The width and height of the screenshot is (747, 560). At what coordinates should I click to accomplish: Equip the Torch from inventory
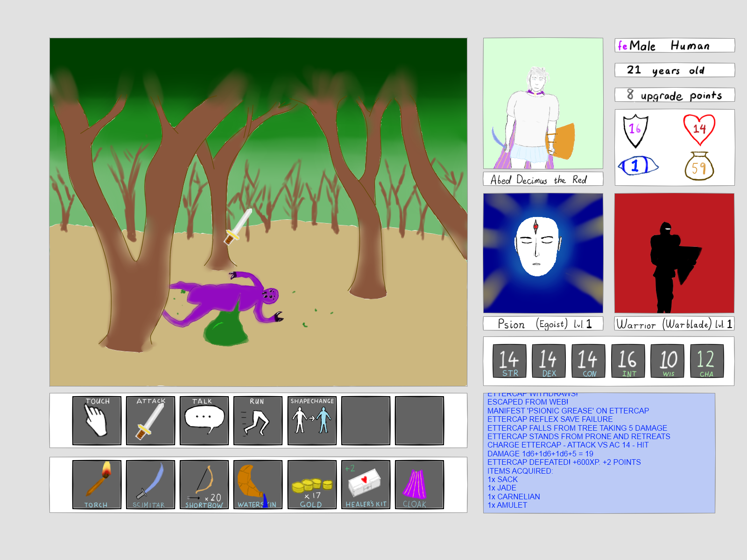tap(97, 484)
